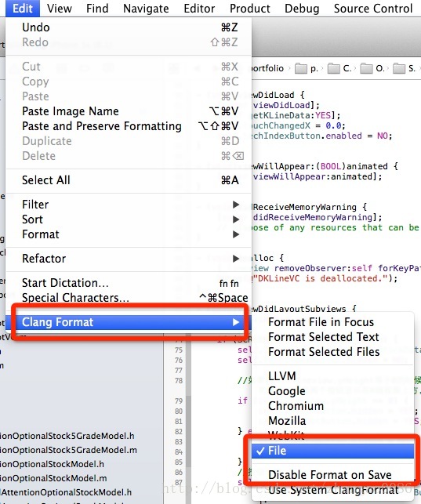Viewport: 421px width, 504px height.
Task: Open the Format submenu
Action: click(129, 234)
